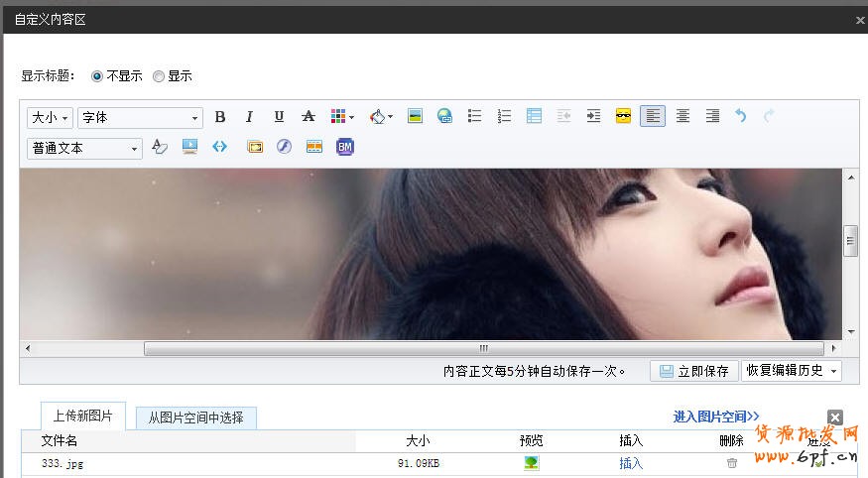The height and width of the screenshot is (478, 868).
Task: Apply italic text formatting
Action: click(250, 117)
